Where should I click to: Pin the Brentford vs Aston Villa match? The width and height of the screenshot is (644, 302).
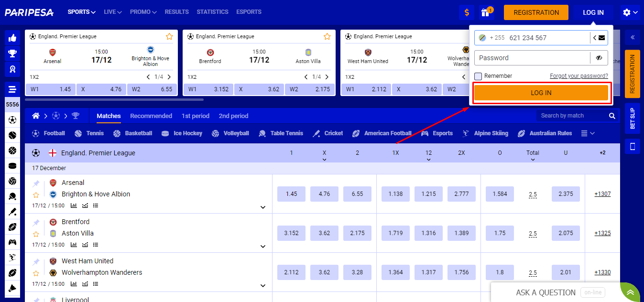36,223
